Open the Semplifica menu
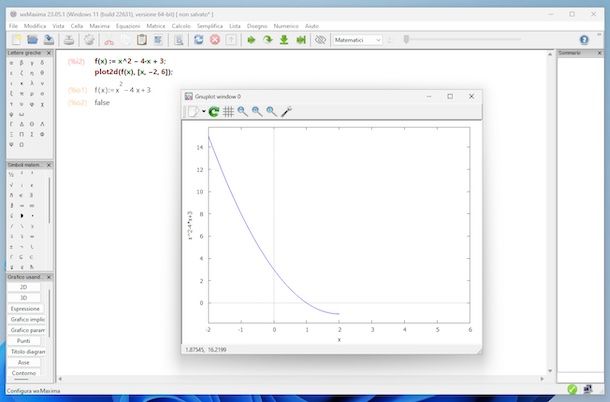This screenshot has width=610, height=402. tap(210, 25)
